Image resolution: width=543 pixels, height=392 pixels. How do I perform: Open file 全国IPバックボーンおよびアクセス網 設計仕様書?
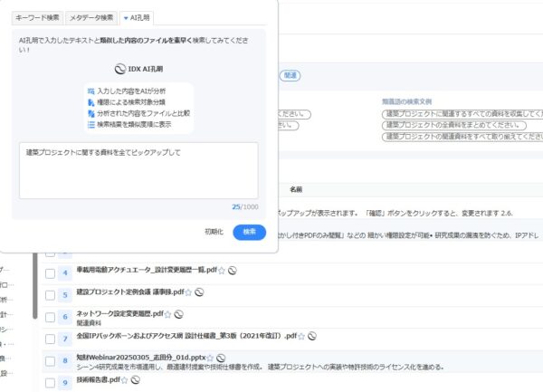(186, 336)
